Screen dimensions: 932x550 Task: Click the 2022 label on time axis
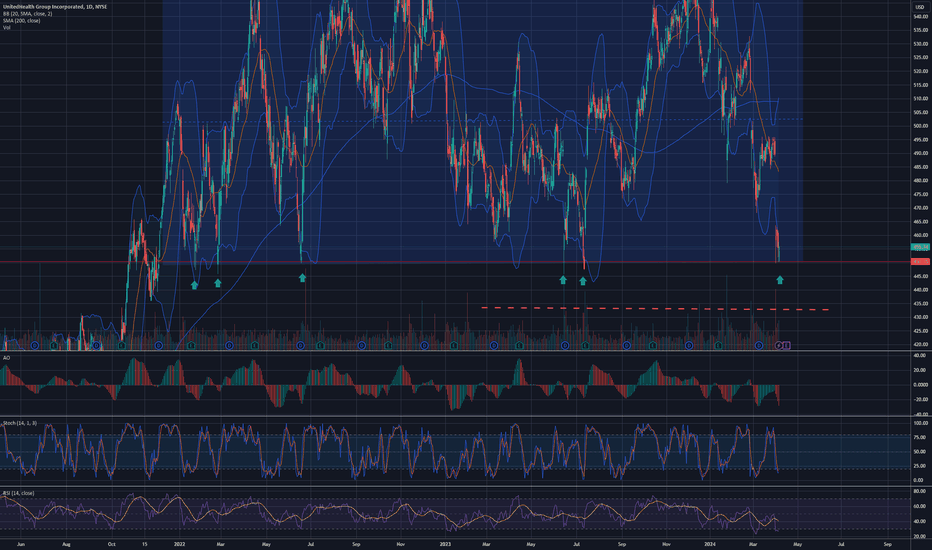(x=180, y=544)
